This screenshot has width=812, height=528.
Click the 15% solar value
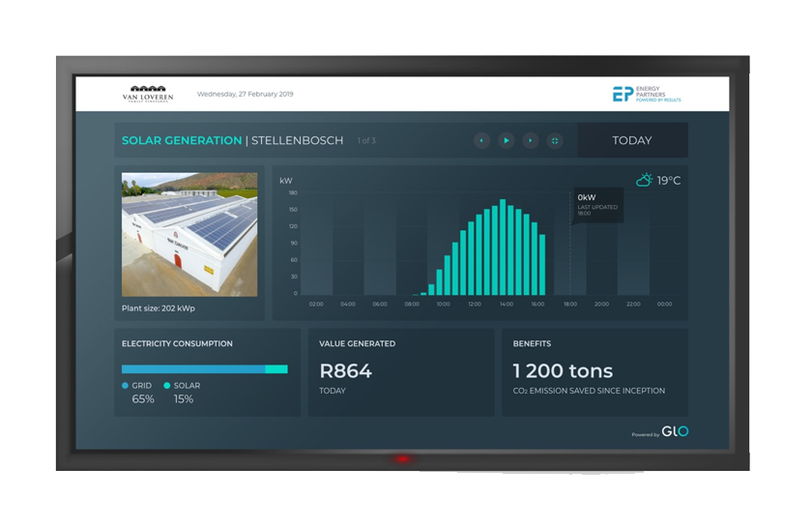pyautogui.click(x=184, y=399)
